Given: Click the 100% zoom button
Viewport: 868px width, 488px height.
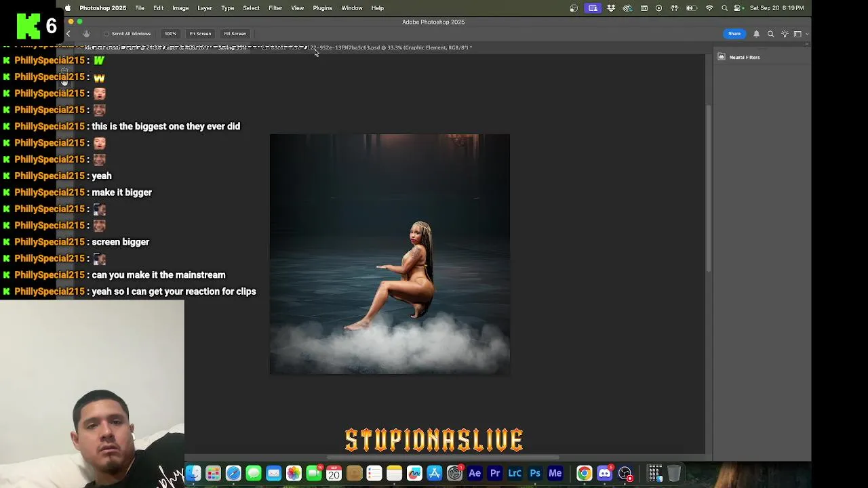Looking at the screenshot, I should pos(170,34).
